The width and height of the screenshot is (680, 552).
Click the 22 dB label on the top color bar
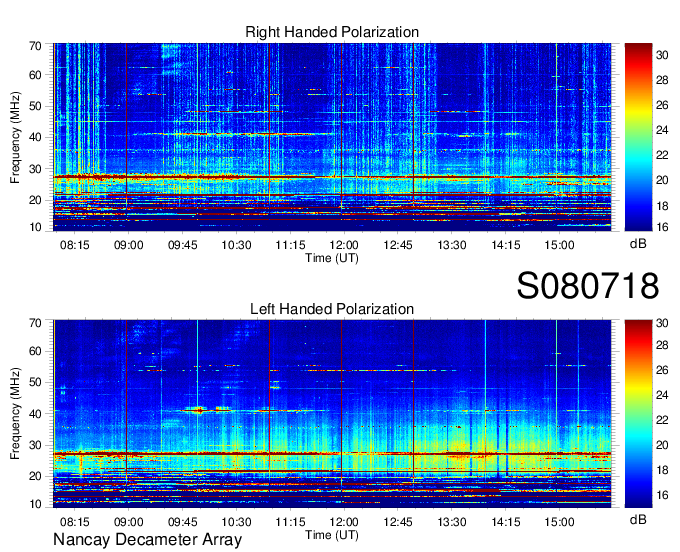coord(662,155)
